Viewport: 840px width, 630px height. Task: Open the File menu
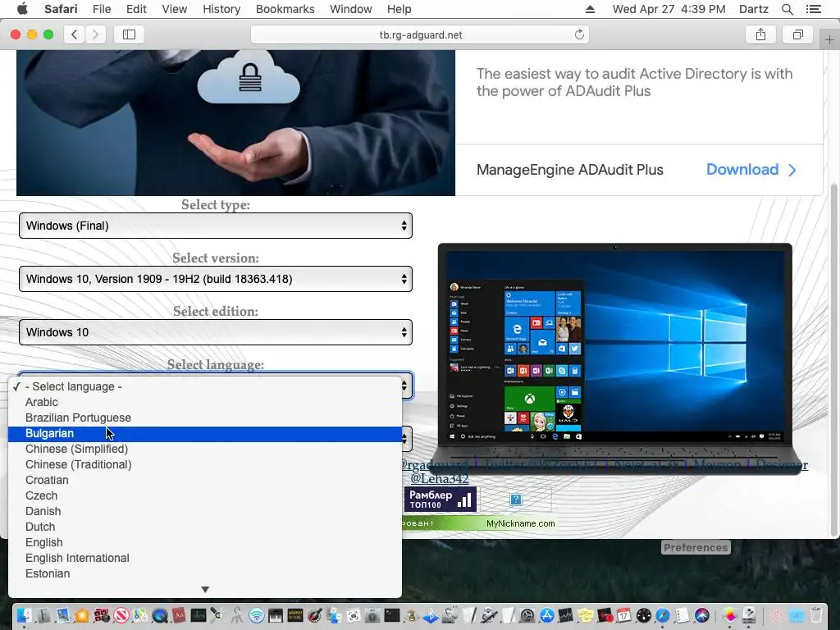[x=101, y=9]
